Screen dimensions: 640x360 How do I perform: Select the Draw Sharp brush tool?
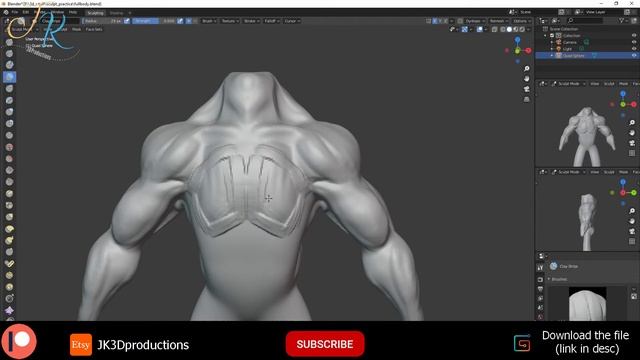[x=9, y=53]
